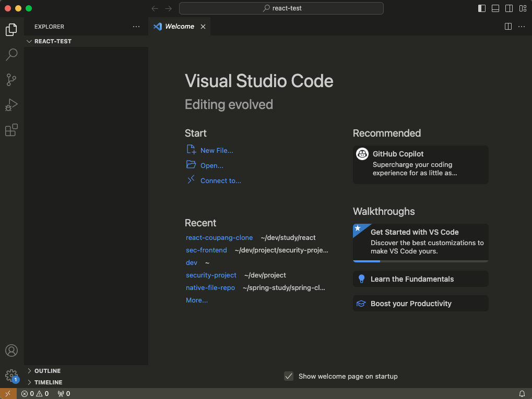Click the Boost your Productivity graduation cap icon
Screen dimensions: 532x399
click(x=361, y=304)
